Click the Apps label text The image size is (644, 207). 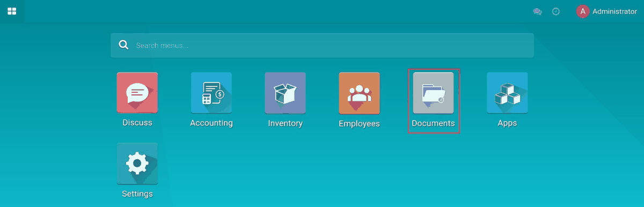507,123
